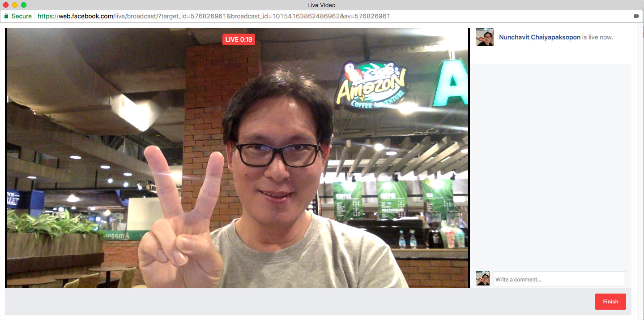Click the 'is live now.' status text

click(x=597, y=37)
